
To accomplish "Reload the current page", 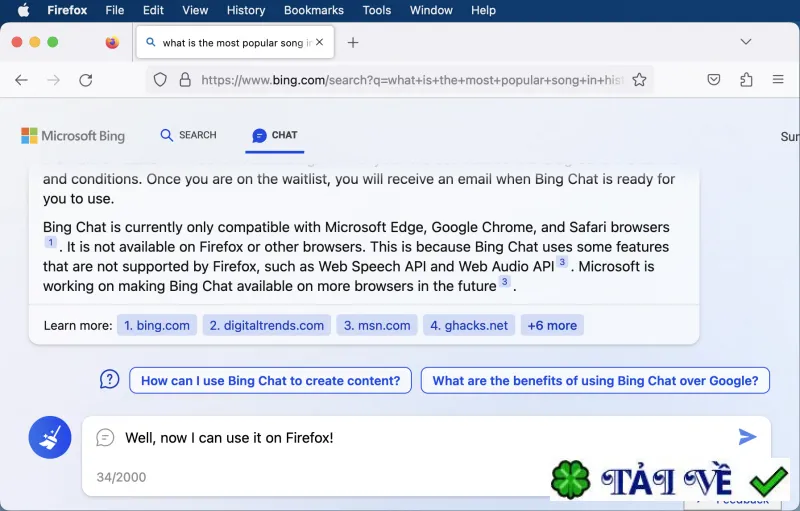I will point(86,80).
